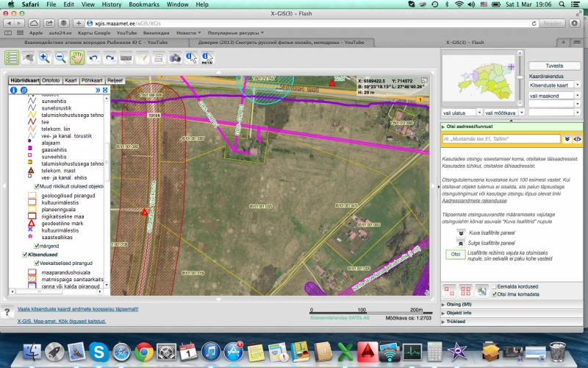Click the go-back arrow in the map toolbar

click(93, 58)
